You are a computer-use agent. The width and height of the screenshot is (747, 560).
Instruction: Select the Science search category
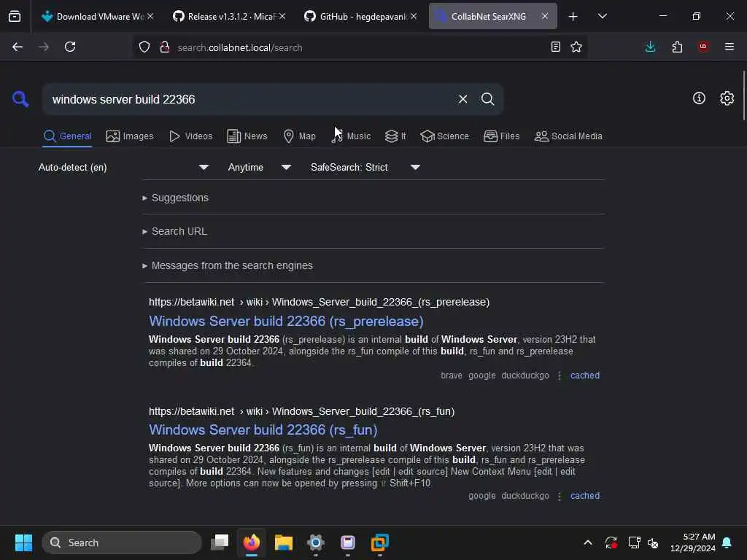coord(444,136)
